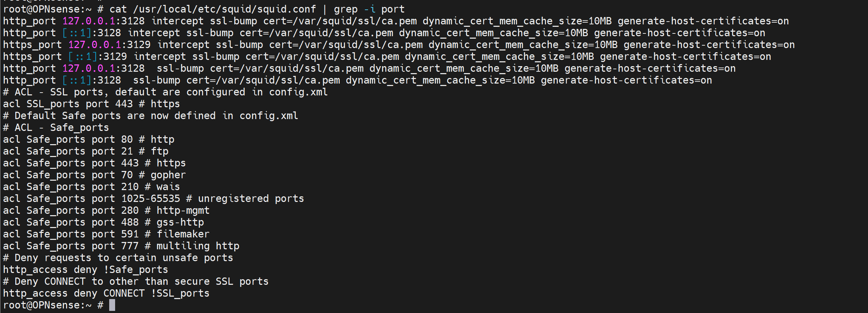The height and width of the screenshot is (313, 868).
Task: Click the "gss-http" comment for port 488
Action: (x=180, y=222)
